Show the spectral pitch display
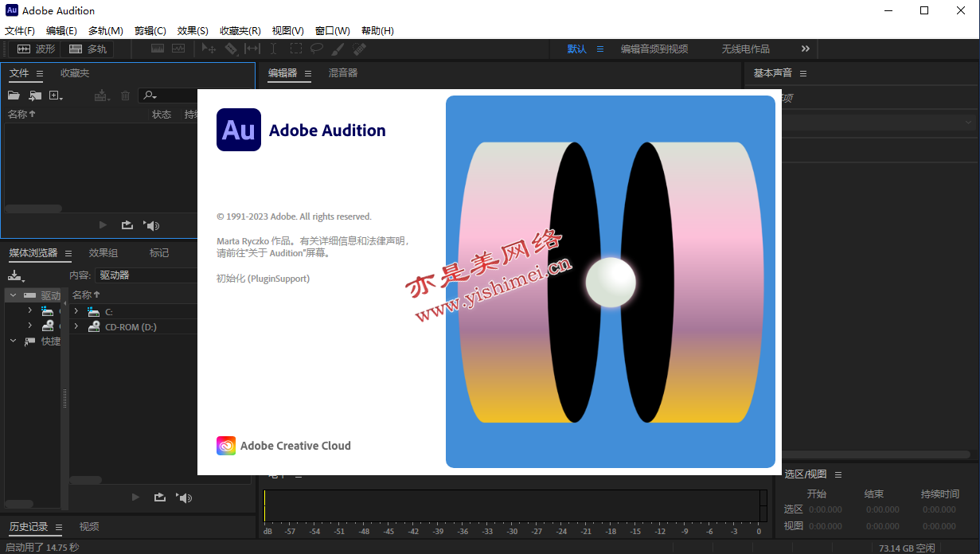Image resolution: width=980 pixels, height=554 pixels. (178, 49)
